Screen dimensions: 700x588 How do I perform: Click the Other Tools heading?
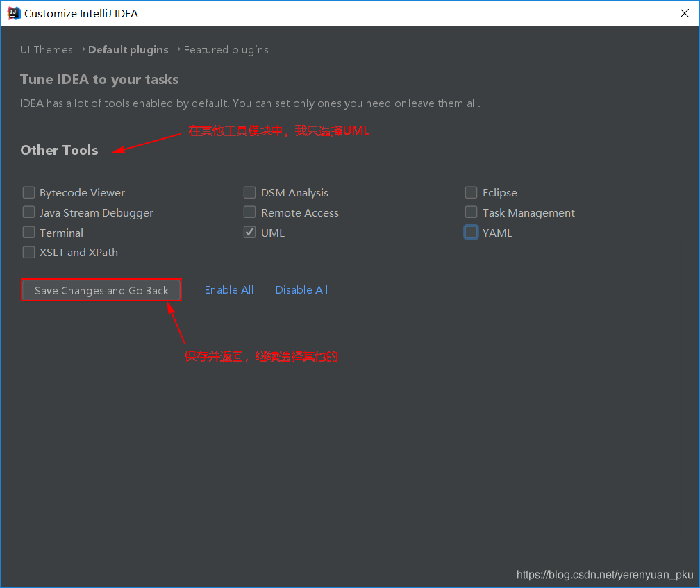60,150
